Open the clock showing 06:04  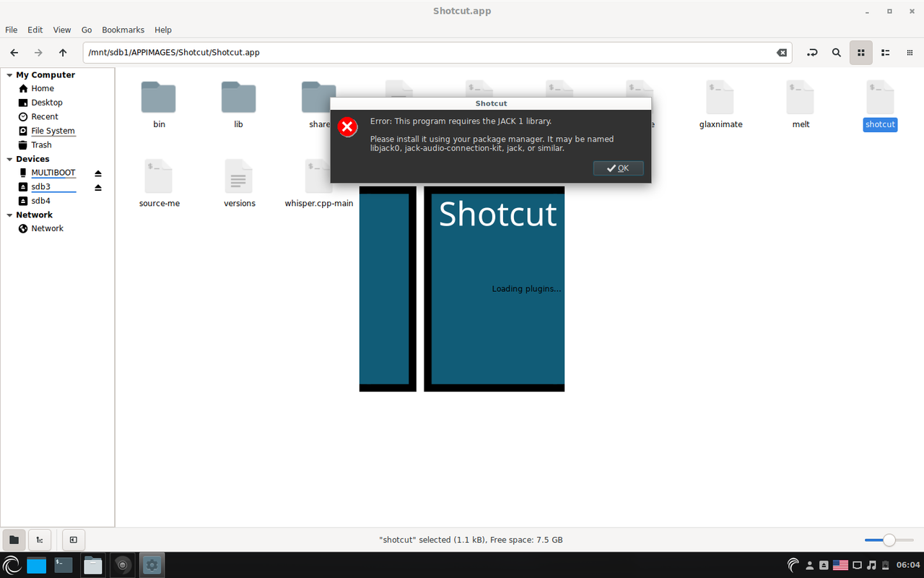click(x=907, y=565)
